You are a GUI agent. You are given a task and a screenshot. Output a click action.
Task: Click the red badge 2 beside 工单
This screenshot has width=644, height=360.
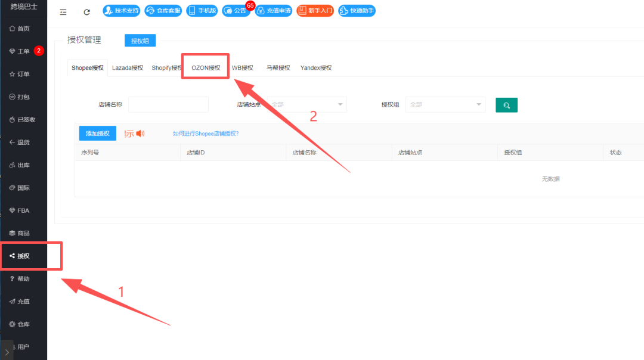coord(39,51)
